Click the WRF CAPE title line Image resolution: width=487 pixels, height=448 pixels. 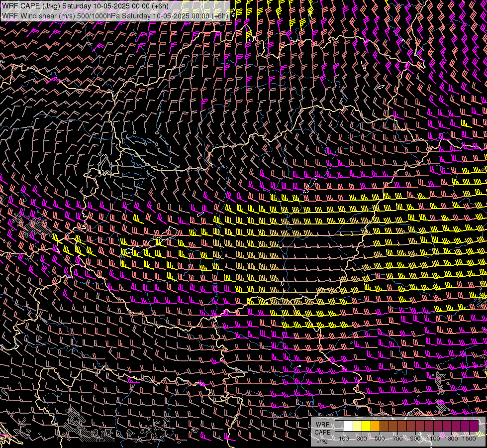click(85, 6)
